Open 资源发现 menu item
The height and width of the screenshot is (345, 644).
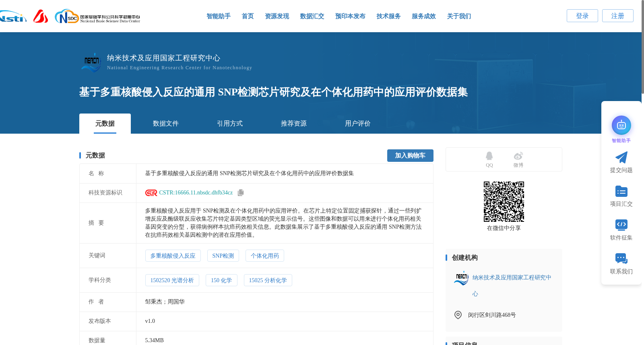pos(277,16)
